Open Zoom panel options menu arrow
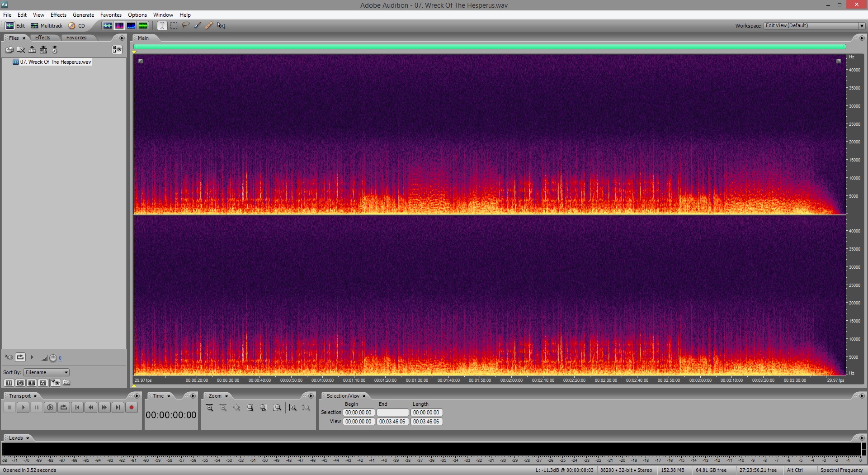The width and height of the screenshot is (868, 475). [311, 396]
